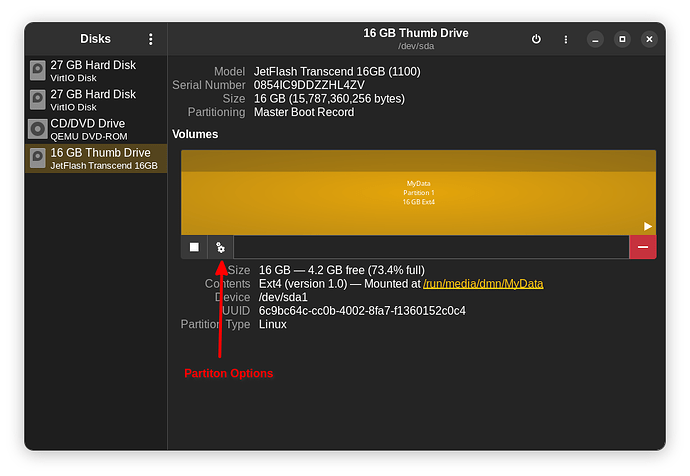This screenshot has height=476, width=690.
Task: Click the model JetFlash Transcend 16GB (1100)
Action: pyautogui.click(x=337, y=71)
